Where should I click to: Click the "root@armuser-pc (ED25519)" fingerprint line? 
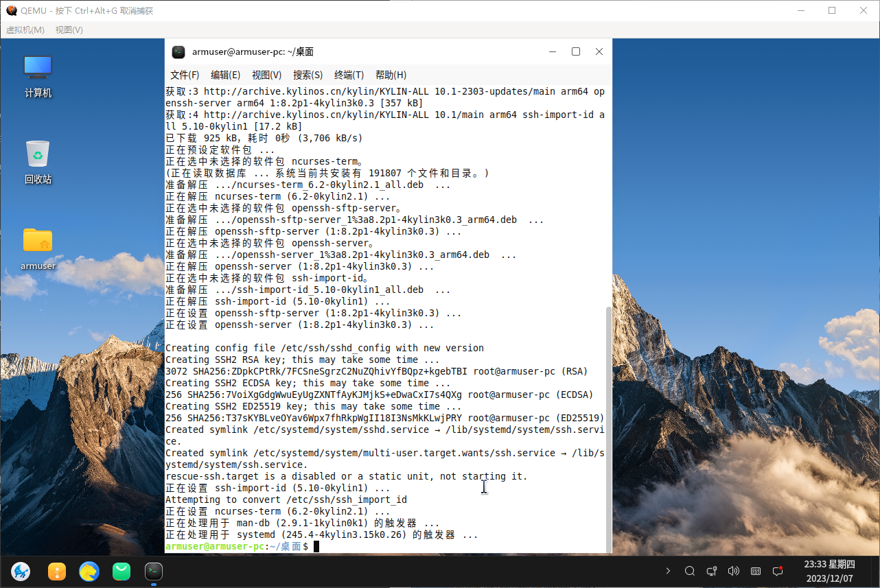(x=385, y=418)
